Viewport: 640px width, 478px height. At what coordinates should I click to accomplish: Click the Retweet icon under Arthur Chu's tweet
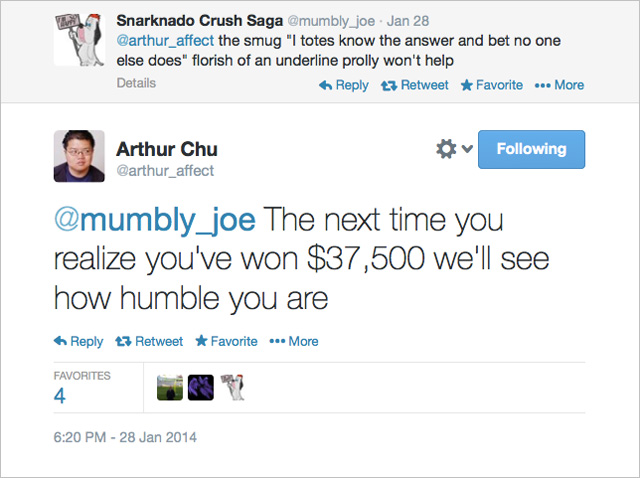point(123,341)
